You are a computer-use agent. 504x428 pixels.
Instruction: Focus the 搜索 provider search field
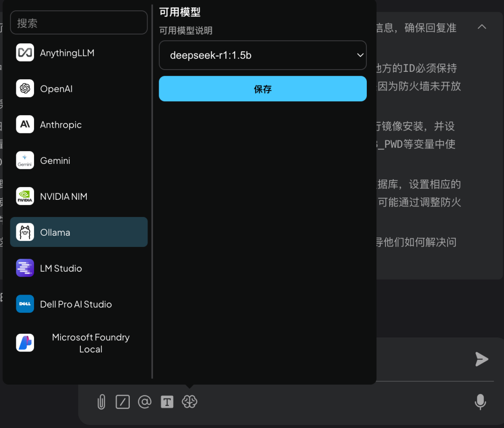[x=79, y=23]
